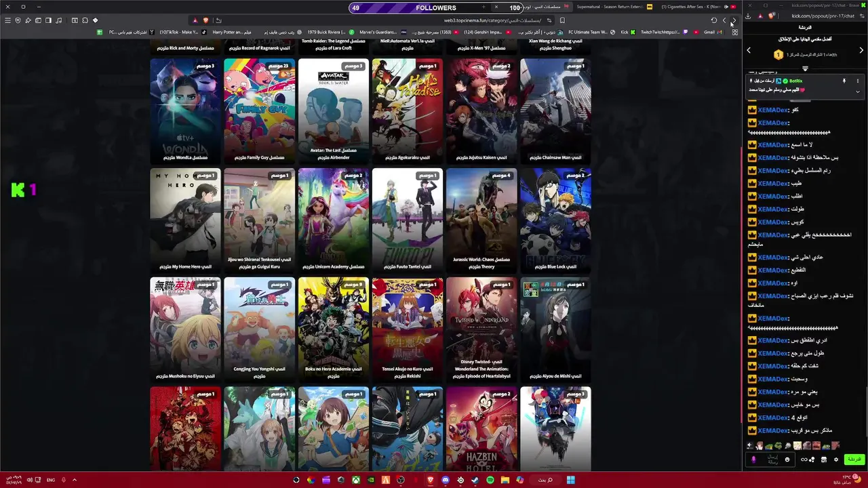868x488 pixels.
Task: Show previous leaderboard entry in Kick chat
Action: pos(749,50)
